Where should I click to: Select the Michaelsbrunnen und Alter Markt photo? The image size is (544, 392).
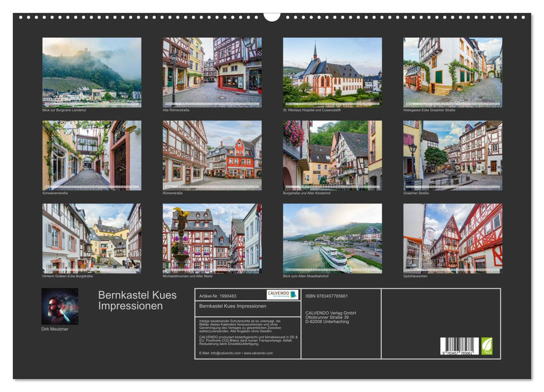pyautogui.click(x=212, y=238)
